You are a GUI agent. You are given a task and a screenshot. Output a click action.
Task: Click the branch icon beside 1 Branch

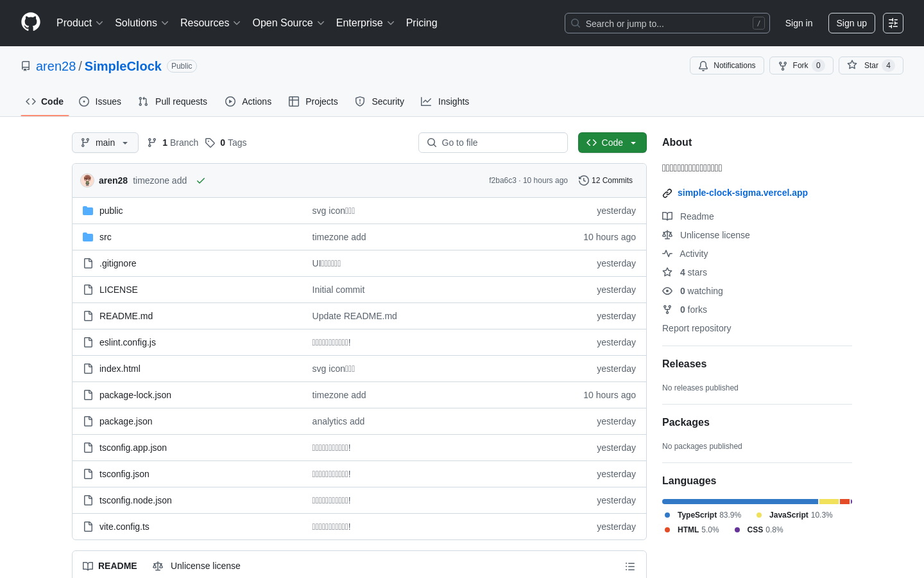[x=152, y=143]
